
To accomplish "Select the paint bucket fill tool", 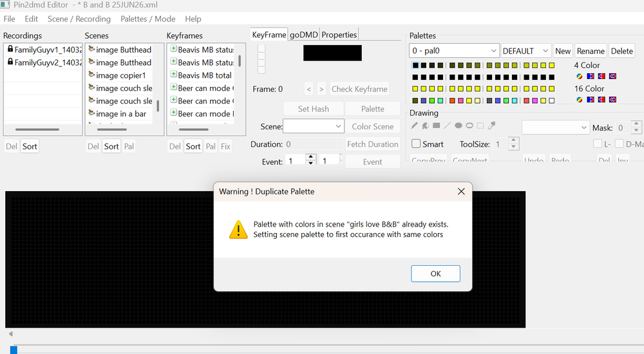I will tap(426, 126).
